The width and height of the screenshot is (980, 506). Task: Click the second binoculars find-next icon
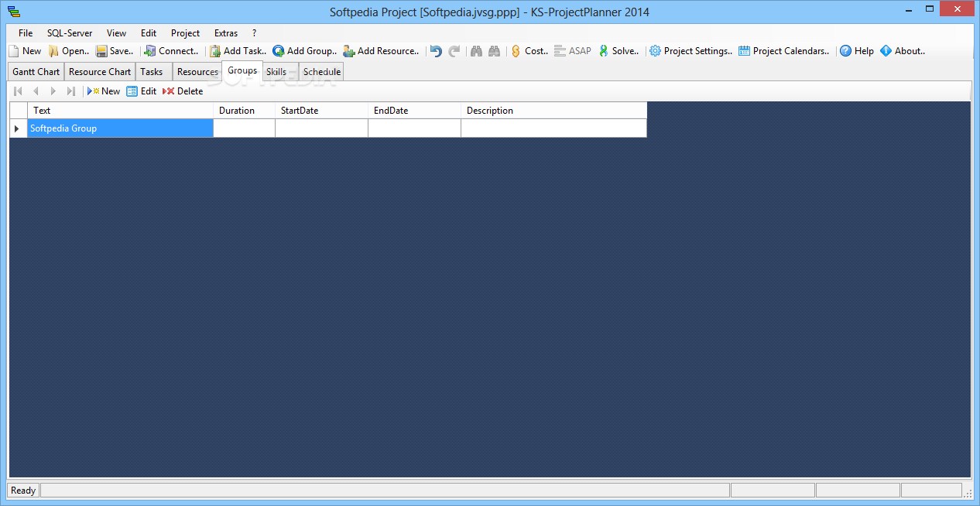tap(494, 51)
